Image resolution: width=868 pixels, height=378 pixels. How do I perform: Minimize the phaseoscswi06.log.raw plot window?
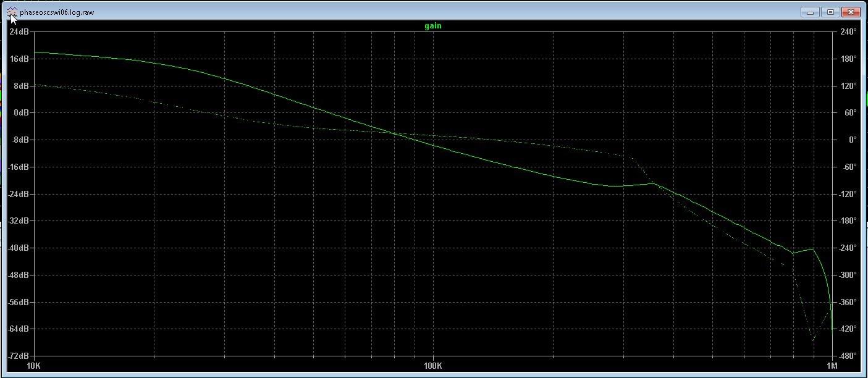[x=809, y=12]
